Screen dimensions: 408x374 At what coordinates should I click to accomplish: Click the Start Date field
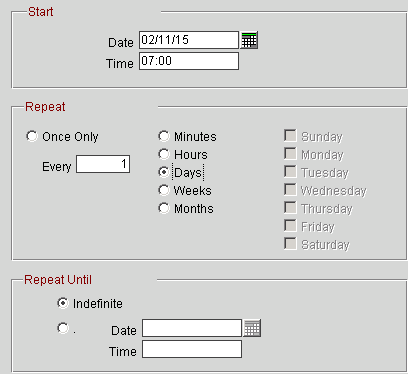click(x=189, y=40)
